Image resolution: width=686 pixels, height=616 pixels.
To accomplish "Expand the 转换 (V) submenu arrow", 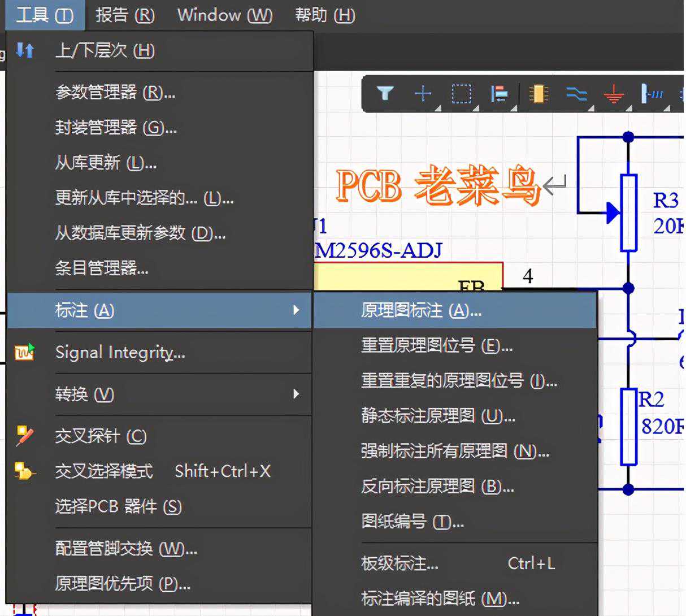I will [296, 394].
